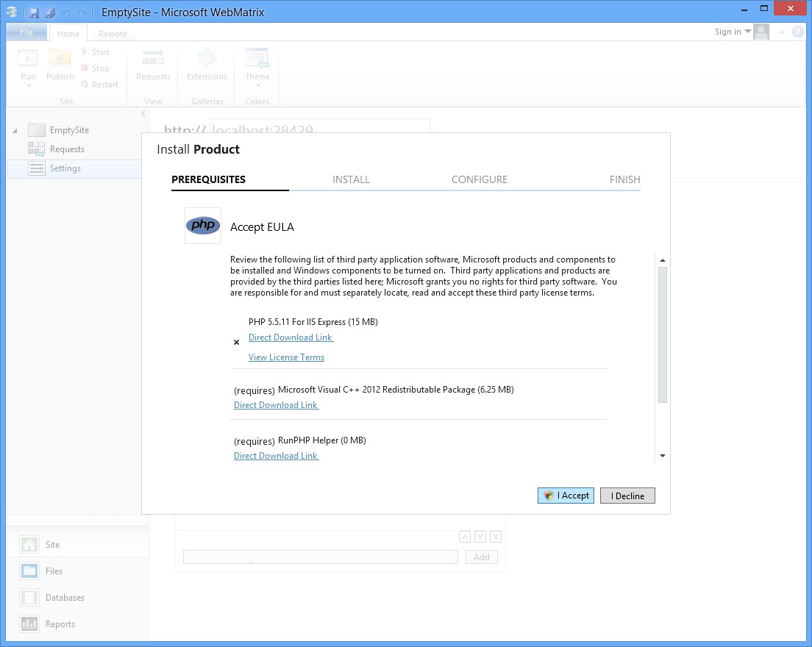Click the move up arrow above Add
The image size is (812, 647).
[465, 537]
